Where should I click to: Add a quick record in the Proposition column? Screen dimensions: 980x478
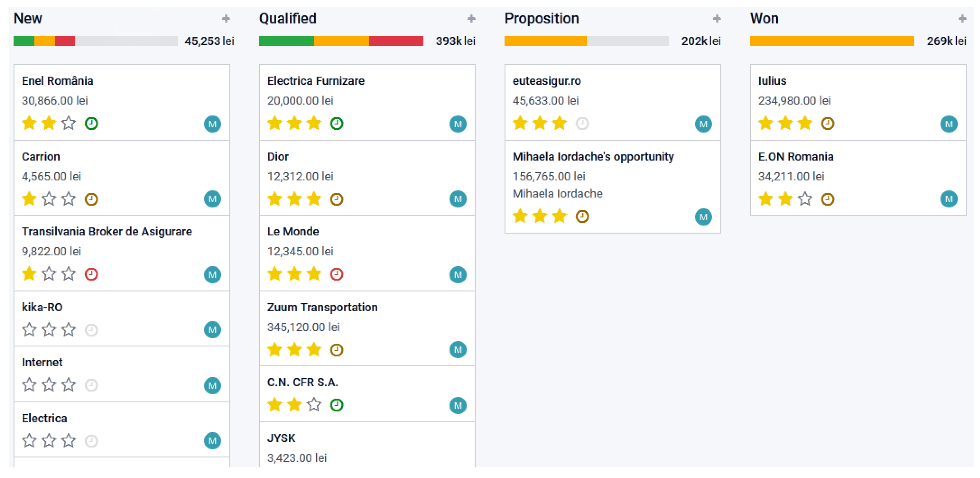[717, 19]
